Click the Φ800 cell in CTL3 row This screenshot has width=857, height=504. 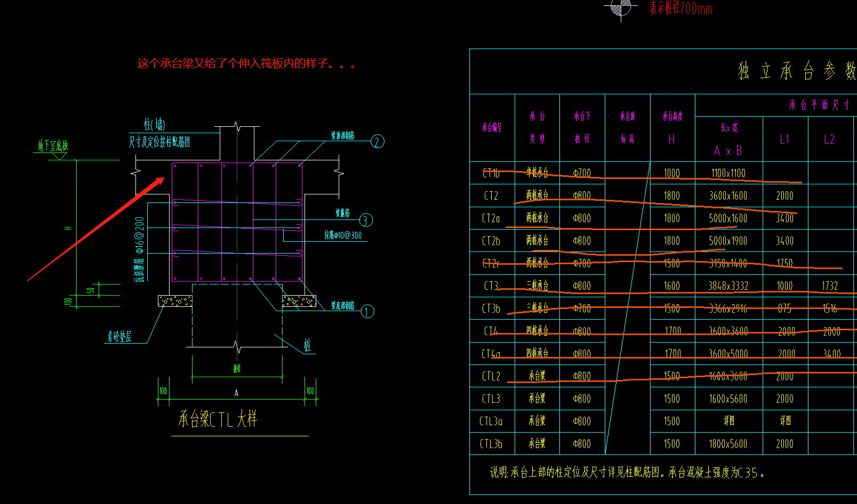[x=582, y=399]
